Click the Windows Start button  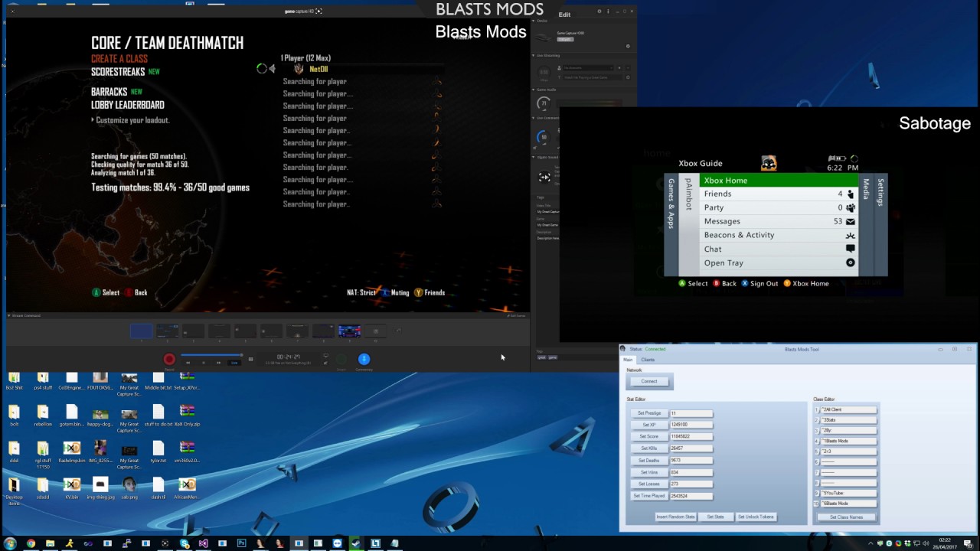pyautogui.click(x=11, y=543)
